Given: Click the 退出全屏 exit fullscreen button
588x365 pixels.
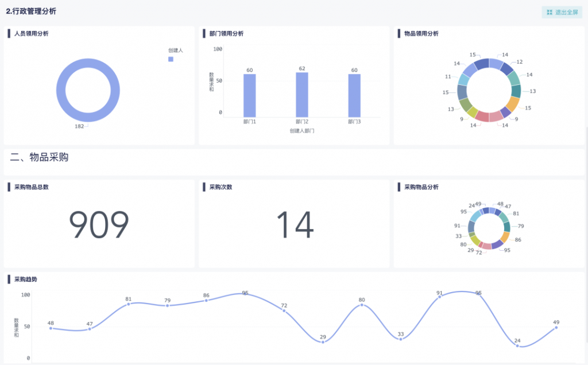Looking at the screenshot, I should click(562, 12).
